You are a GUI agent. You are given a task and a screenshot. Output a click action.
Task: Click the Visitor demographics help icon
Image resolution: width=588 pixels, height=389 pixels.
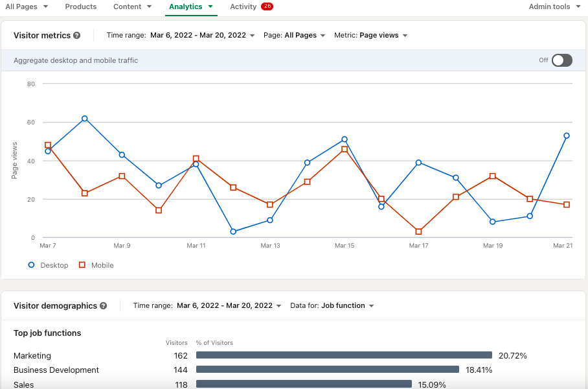coord(103,305)
